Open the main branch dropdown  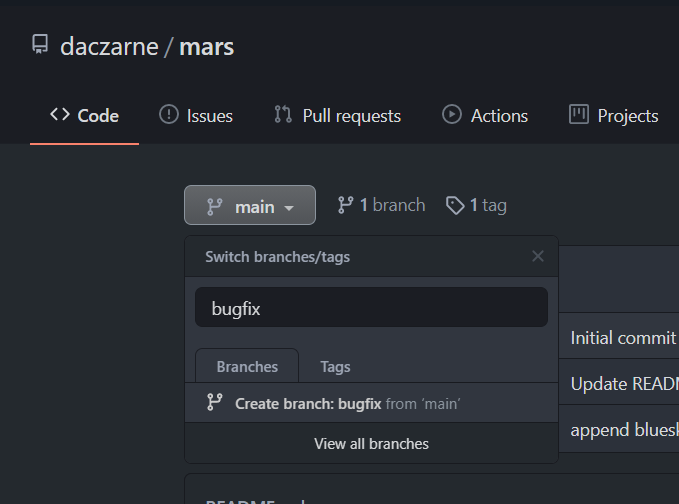250,206
